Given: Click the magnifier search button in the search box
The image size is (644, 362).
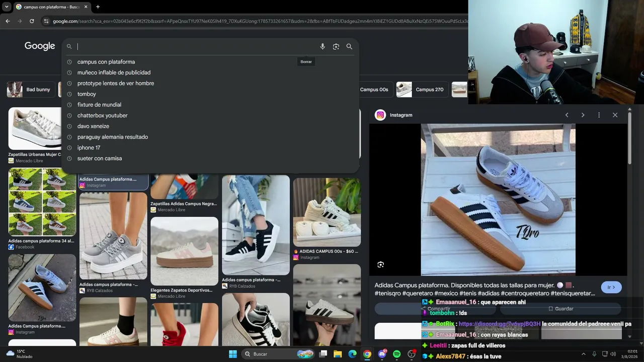Looking at the screenshot, I should (x=349, y=46).
